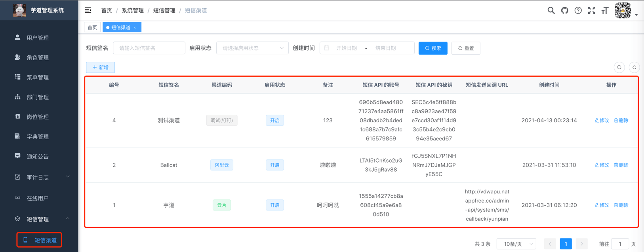This screenshot has width=644, height=252.
Task: Open 用户管理 in the sidebar
Action: click(x=38, y=38)
